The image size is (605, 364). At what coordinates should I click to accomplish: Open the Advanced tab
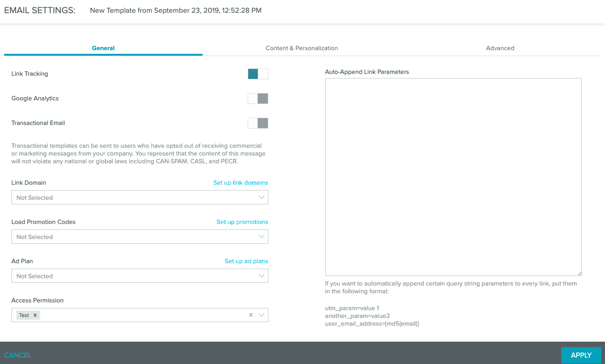click(x=500, y=48)
